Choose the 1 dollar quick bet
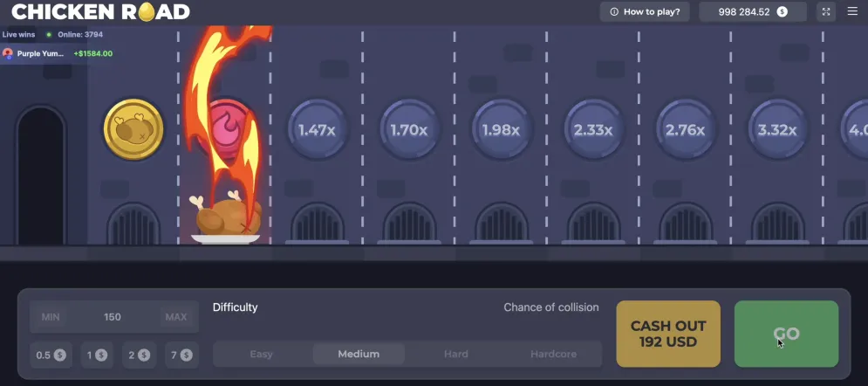 [97, 355]
